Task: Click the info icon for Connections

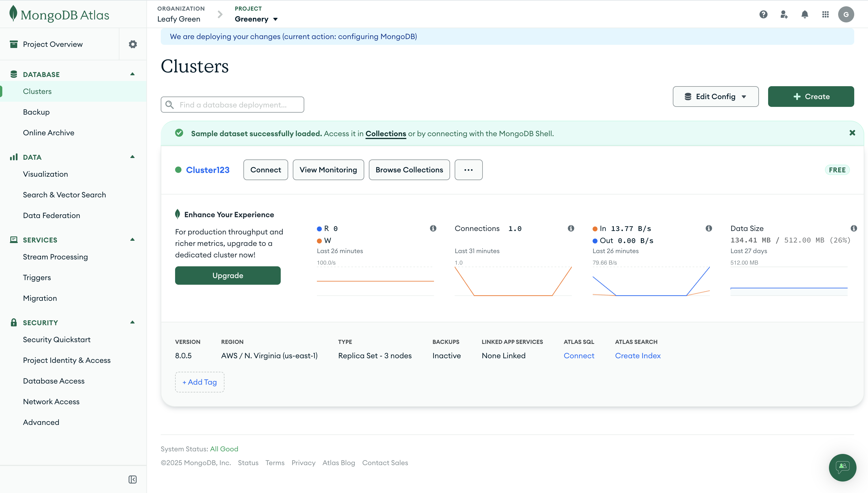Action: 571,229
